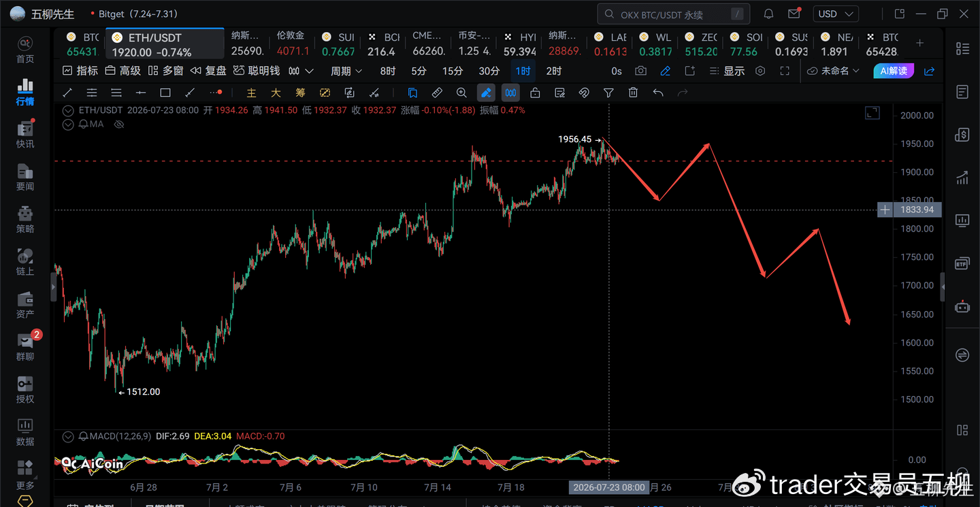Expand the 周期 period dropdown

pyautogui.click(x=346, y=71)
